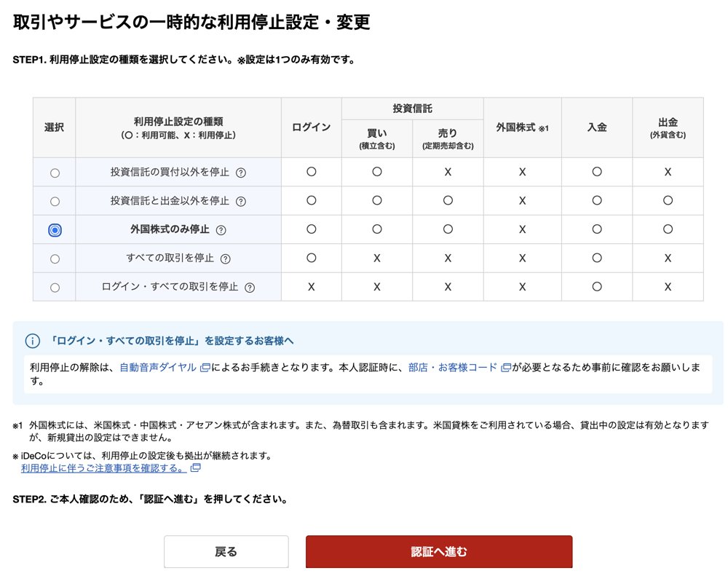Click the page title 取引やサービスの一時的な利用停止設定・変更

[x=191, y=23]
